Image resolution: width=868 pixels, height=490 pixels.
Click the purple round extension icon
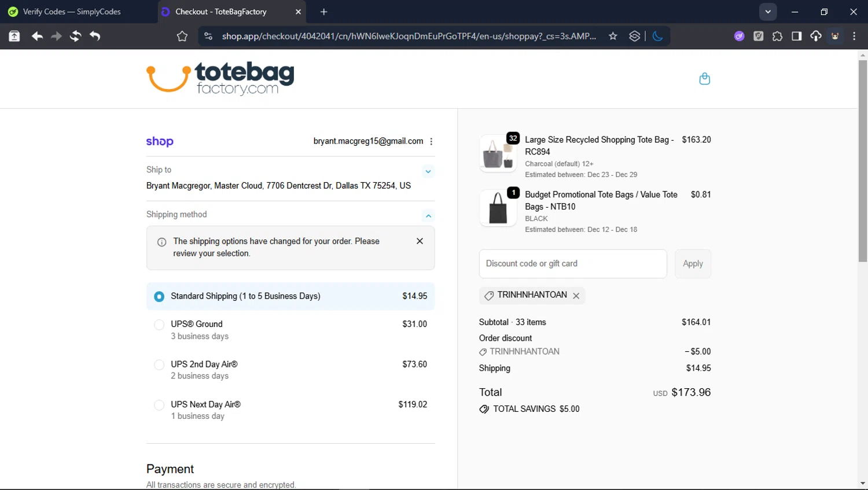point(740,36)
